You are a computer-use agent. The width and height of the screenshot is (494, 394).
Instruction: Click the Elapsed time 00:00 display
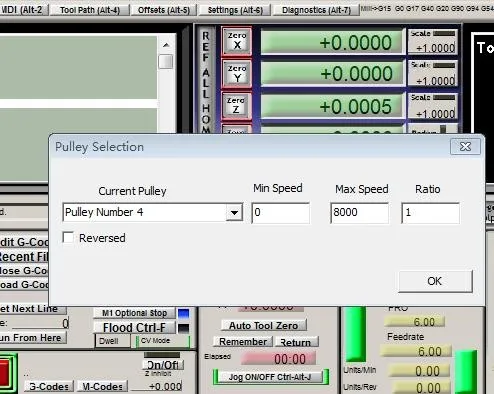(x=278, y=359)
